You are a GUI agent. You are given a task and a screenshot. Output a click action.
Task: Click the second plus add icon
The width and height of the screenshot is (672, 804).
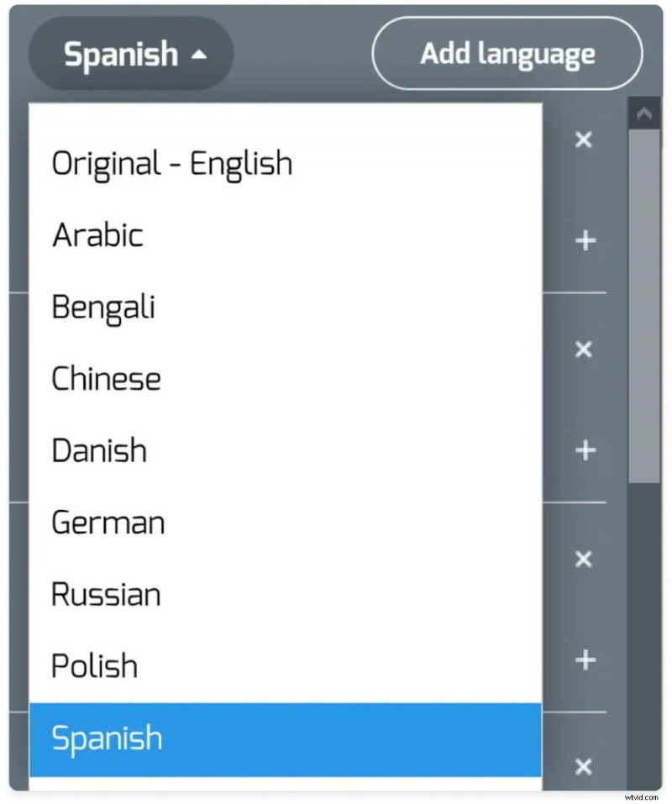point(583,450)
